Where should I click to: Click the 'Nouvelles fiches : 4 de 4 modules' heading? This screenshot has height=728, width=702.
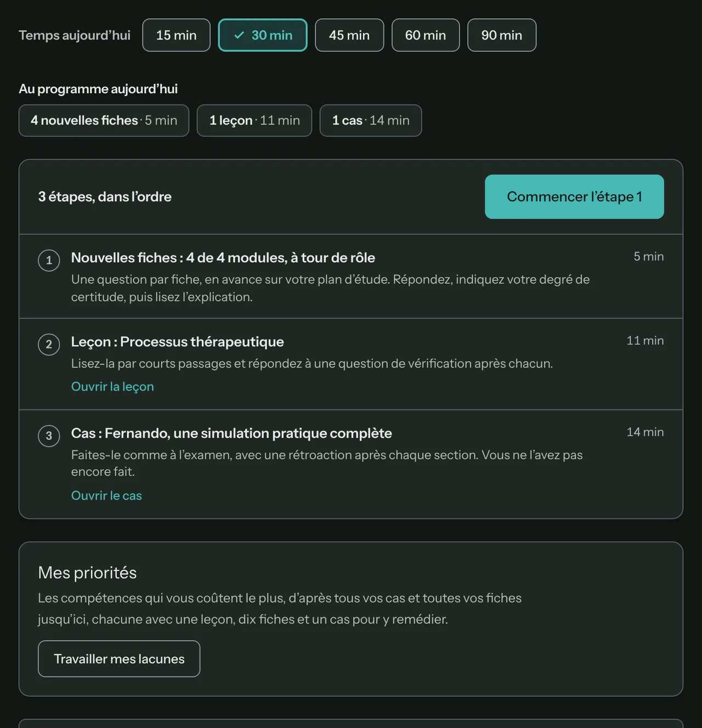pyautogui.click(x=223, y=257)
